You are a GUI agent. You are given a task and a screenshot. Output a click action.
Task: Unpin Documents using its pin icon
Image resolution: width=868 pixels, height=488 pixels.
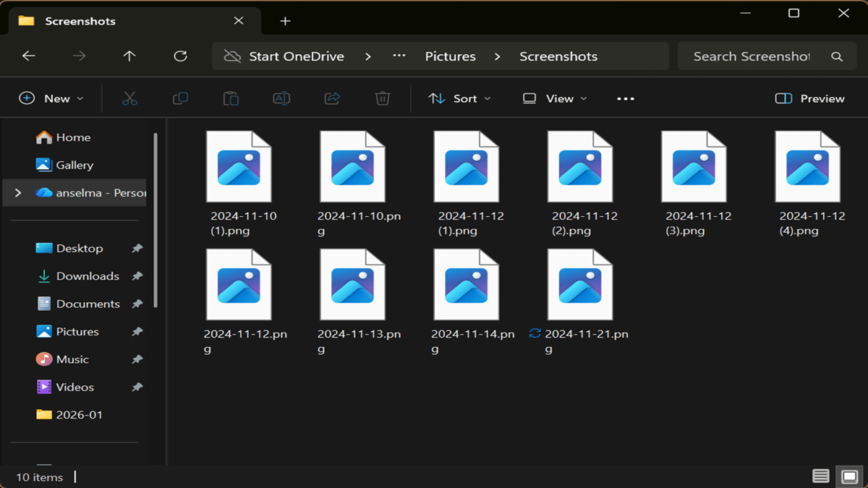tap(137, 304)
